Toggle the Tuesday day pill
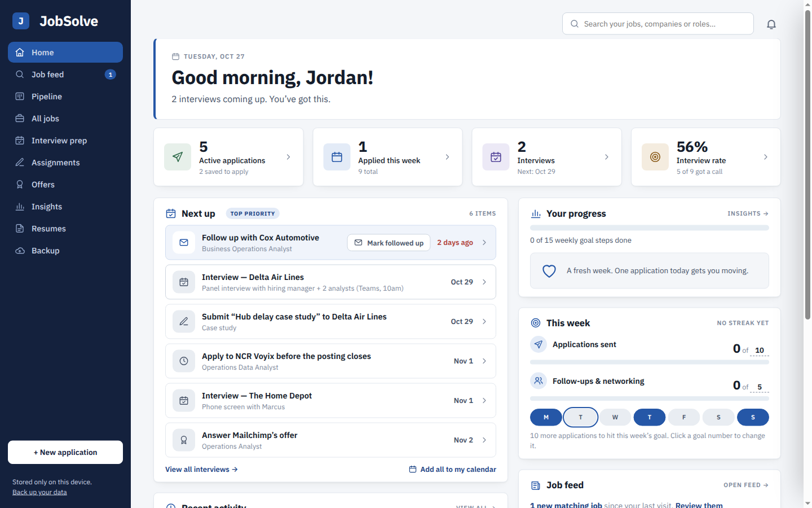 tap(580, 417)
